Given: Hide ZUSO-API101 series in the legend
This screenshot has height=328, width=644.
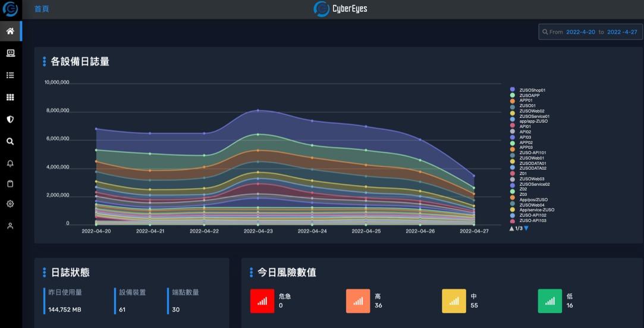Looking at the screenshot, I should (532, 152).
